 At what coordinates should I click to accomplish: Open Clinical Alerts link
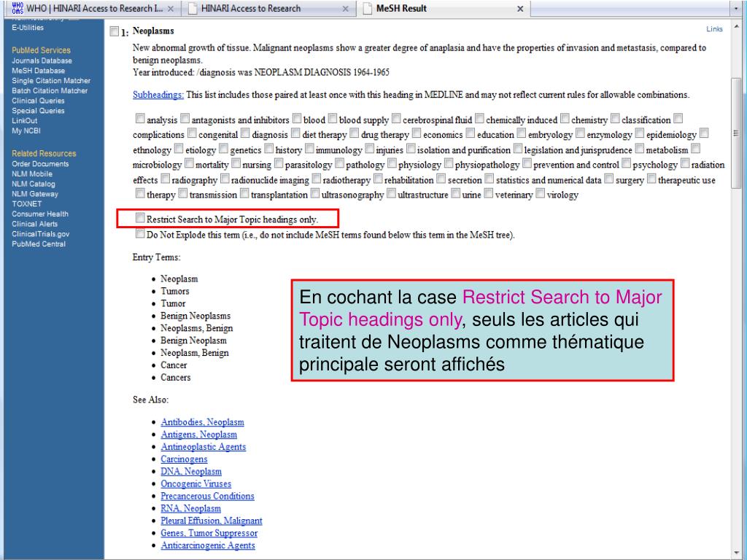click(x=34, y=224)
